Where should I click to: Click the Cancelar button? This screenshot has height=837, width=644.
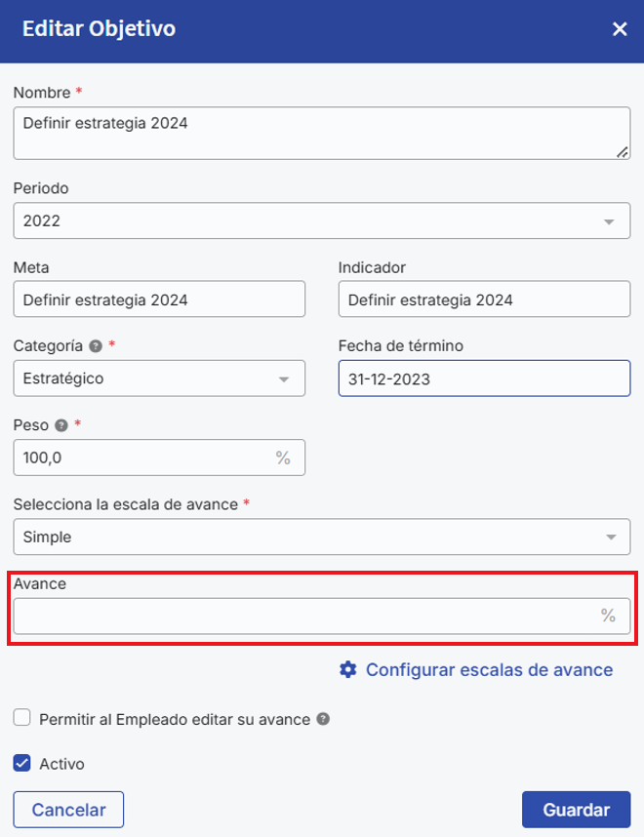pyautogui.click(x=68, y=810)
